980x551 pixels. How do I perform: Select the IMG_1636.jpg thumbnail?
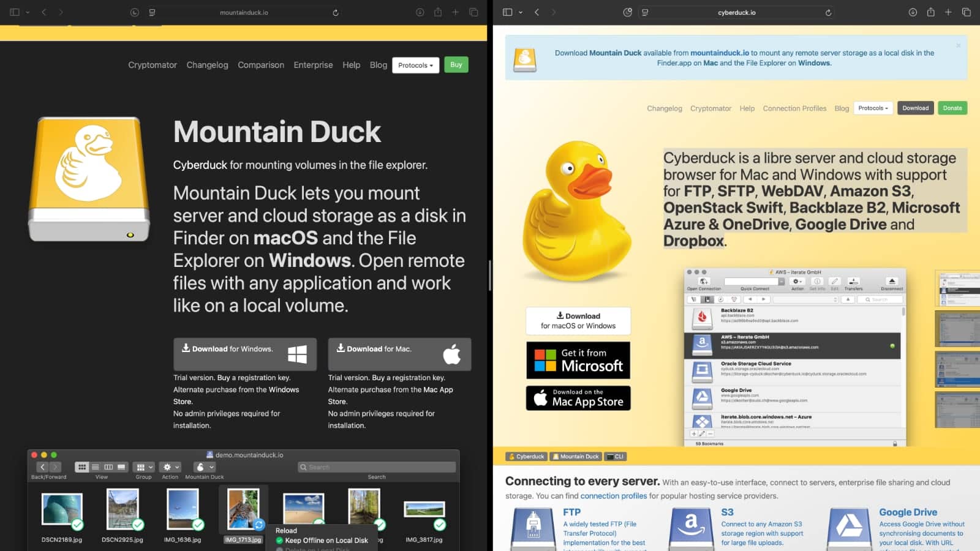point(183,509)
